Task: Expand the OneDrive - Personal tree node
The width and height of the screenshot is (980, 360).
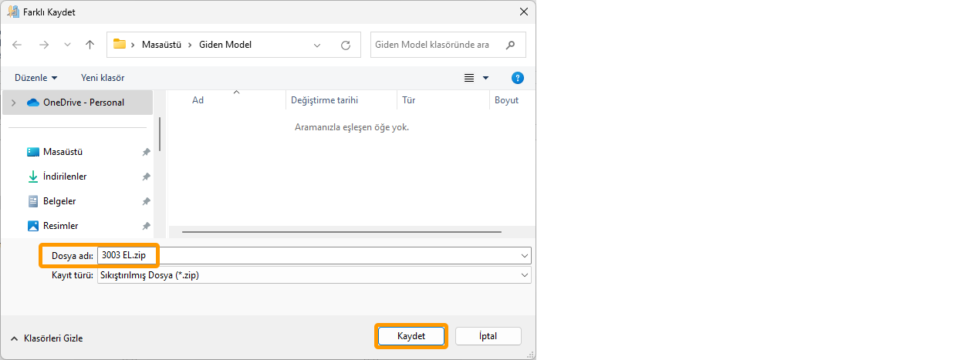Action: click(13, 103)
